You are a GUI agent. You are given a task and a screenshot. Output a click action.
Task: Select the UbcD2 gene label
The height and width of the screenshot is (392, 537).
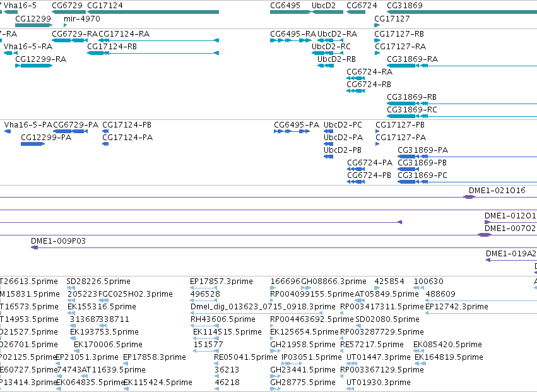tap(324, 6)
